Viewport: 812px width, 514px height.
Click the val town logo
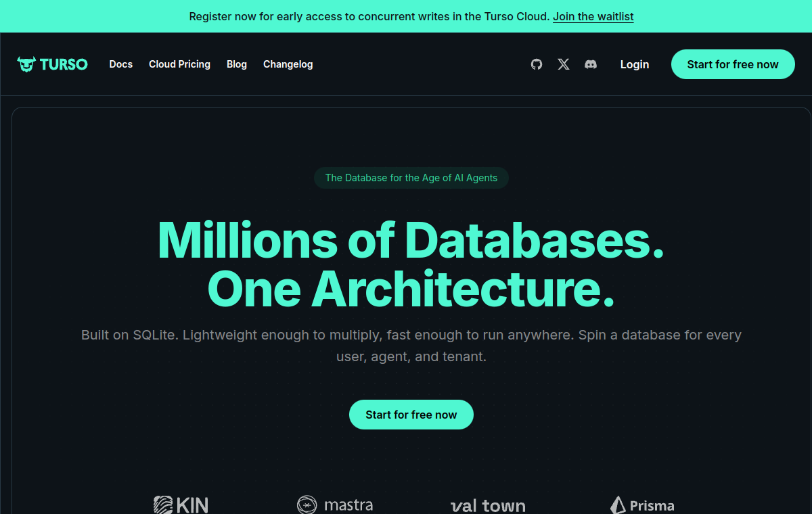click(488, 506)
